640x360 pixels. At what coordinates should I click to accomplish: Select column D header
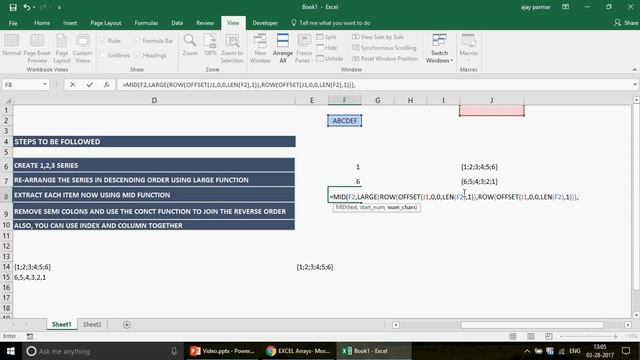coord(154,100)
